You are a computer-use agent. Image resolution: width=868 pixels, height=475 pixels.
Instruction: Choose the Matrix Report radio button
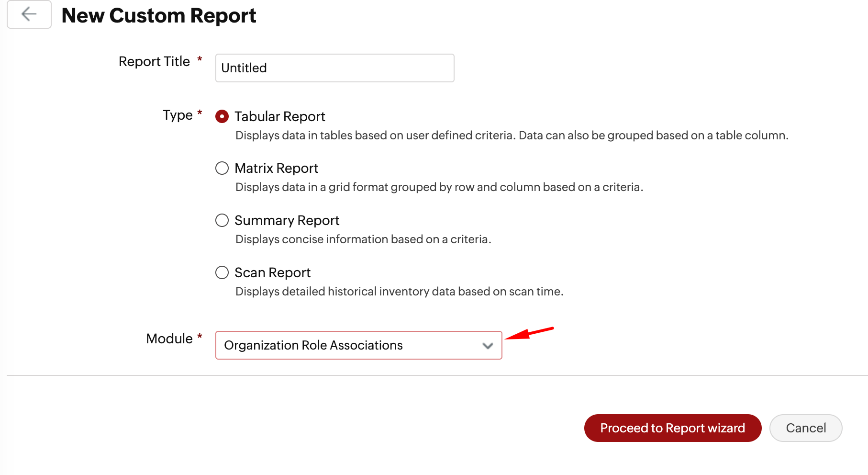click(x=222, y=168)
